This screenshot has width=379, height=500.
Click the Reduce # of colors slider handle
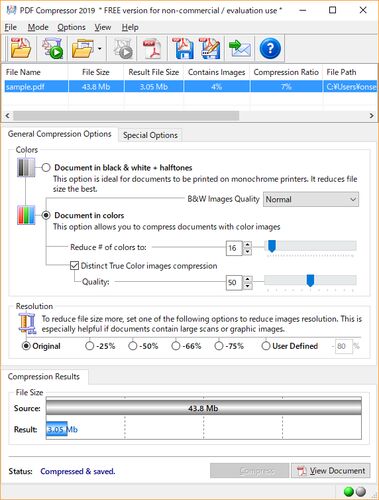click(272, 246)
